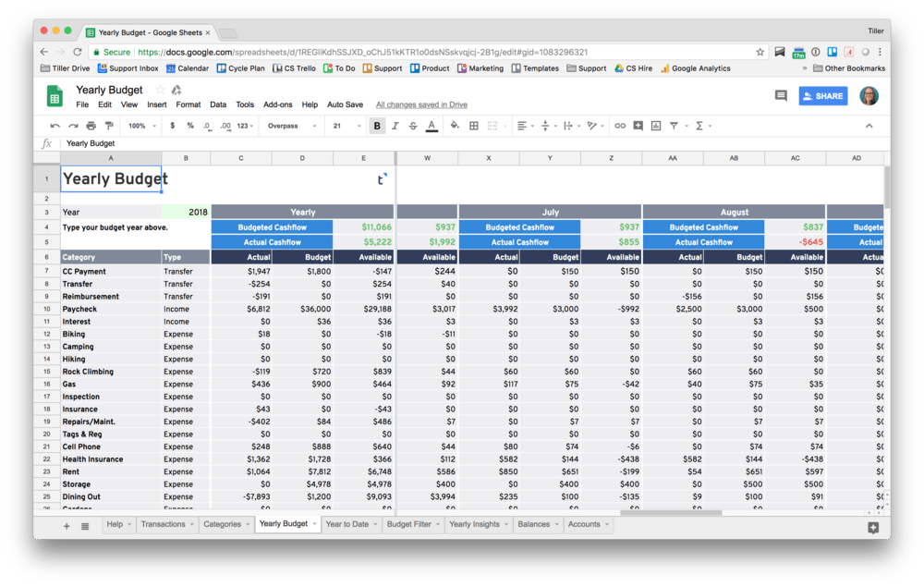Viewport: 924px width, 587px height.
Task: Switch to the Transactions sheet tab
Action: pyautogui.click(x=167, y=524)
